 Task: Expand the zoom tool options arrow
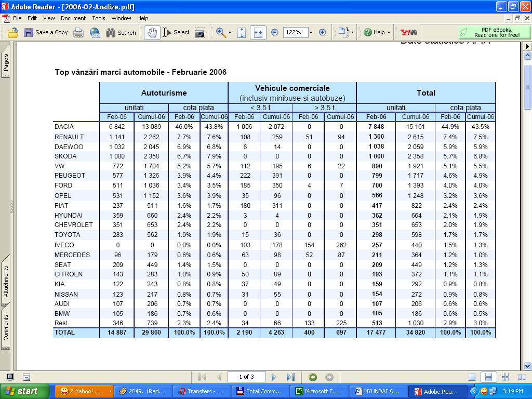[230, 33]
